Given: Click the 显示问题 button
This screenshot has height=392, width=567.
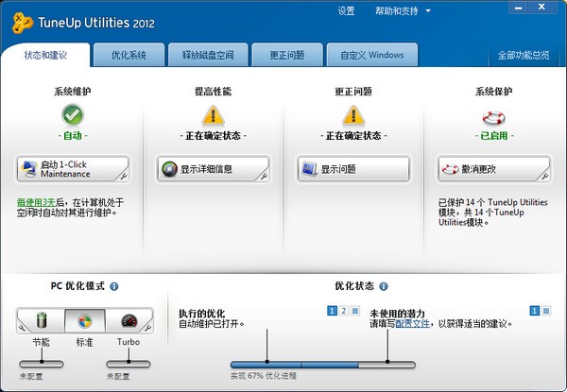Looking at the screenshot, I should tap(353, 169).
